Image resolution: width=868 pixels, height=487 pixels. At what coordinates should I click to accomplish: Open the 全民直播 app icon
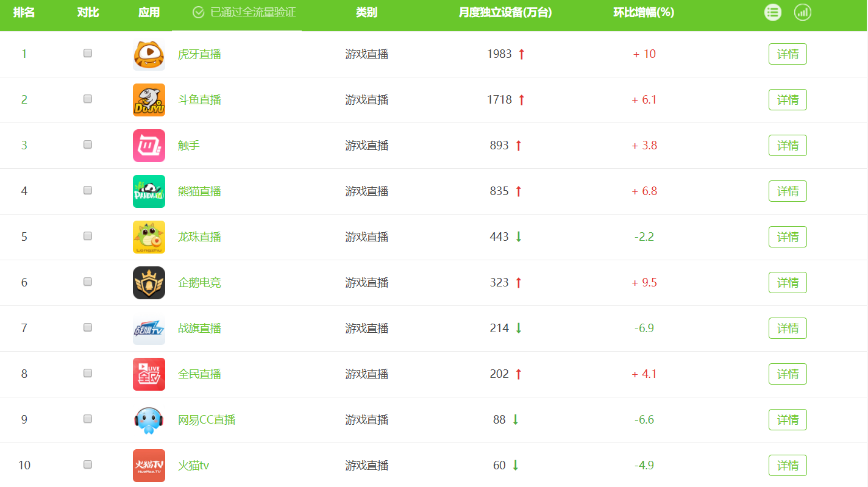tap(149, 374)
